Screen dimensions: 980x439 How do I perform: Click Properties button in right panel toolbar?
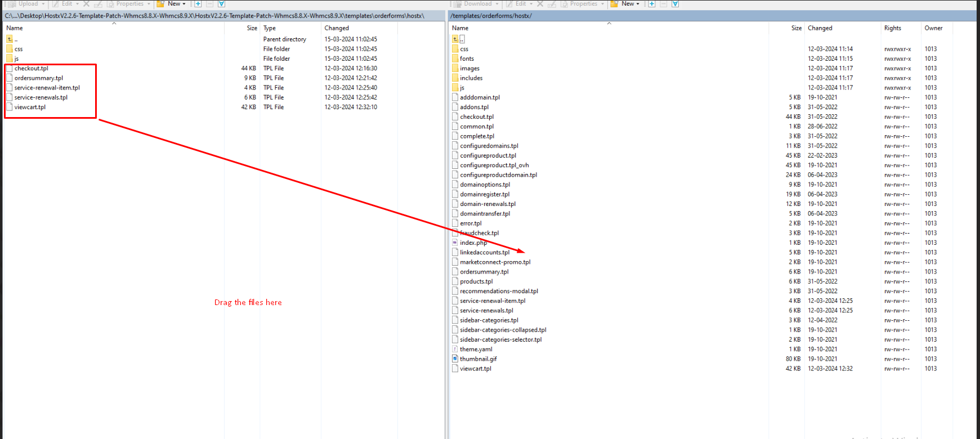point(583,4)
